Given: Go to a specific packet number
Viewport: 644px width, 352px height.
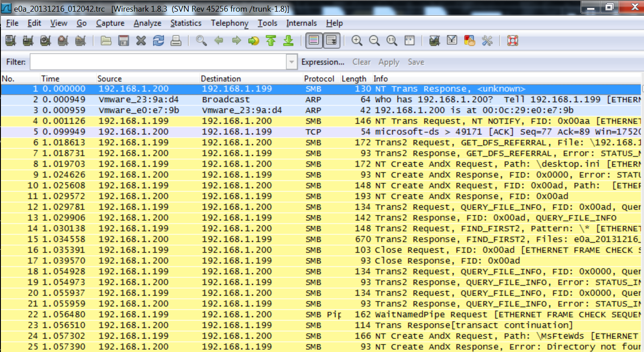Looking at the screenshot, I should click(254, 41).
